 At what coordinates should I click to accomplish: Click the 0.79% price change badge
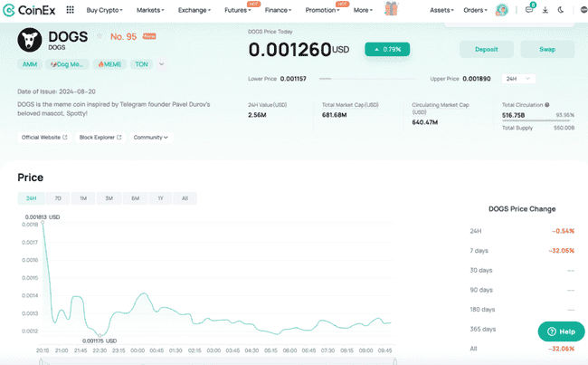tap(387, 49)
